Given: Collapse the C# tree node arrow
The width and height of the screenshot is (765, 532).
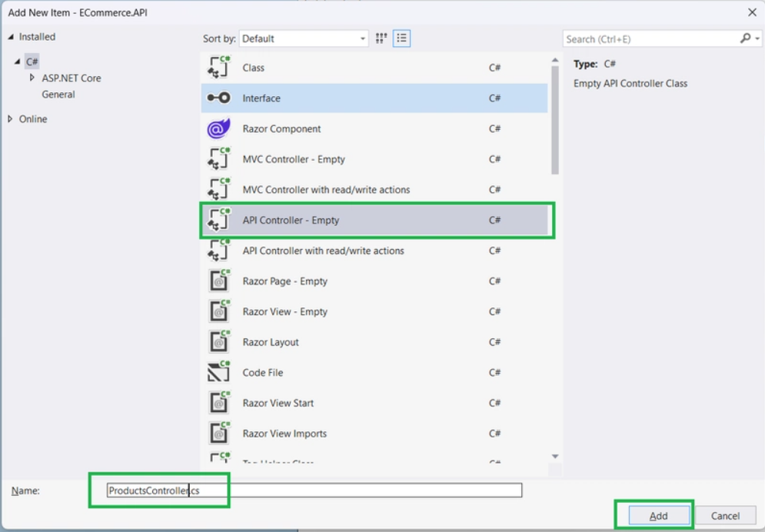Looking at the screenshot, I should 18,62.
